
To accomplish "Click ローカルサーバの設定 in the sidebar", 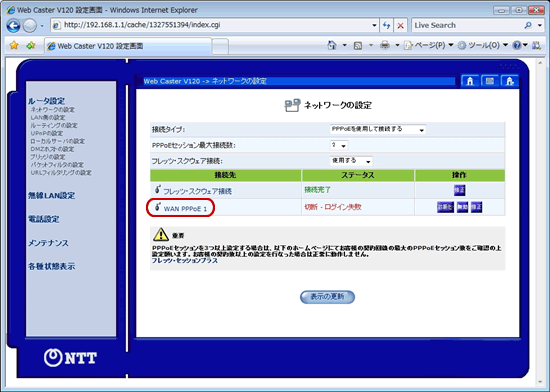I will 58,141.
